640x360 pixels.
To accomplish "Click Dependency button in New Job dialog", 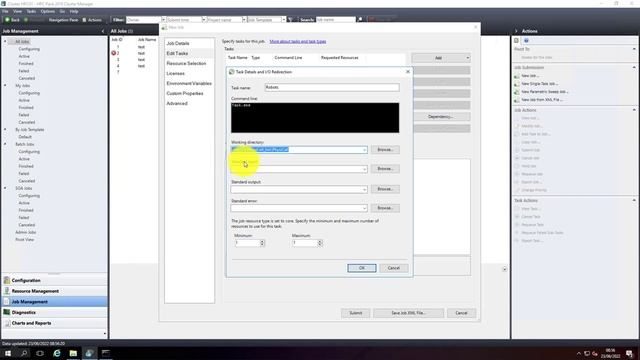I will click(x=441, y=117).
